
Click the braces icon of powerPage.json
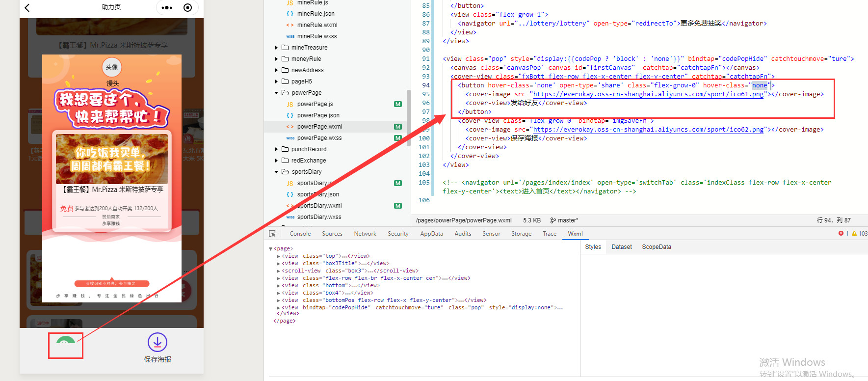290,115
